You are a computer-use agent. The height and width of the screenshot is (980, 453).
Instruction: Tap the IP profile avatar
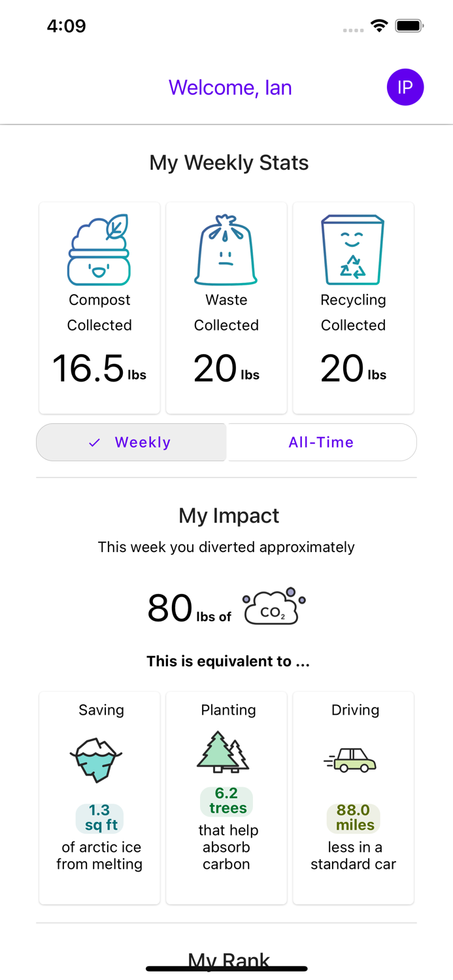pos(405,87)
